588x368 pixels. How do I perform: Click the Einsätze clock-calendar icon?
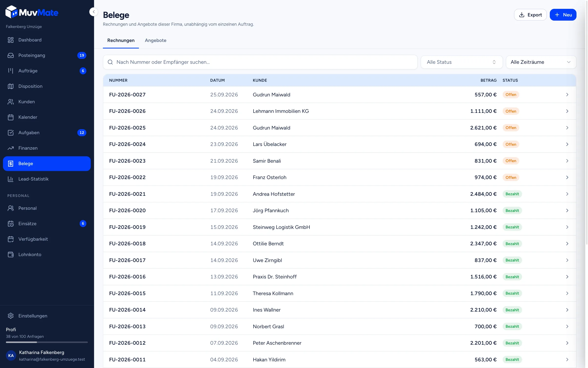pyautogui.click(x=11, y=224)
